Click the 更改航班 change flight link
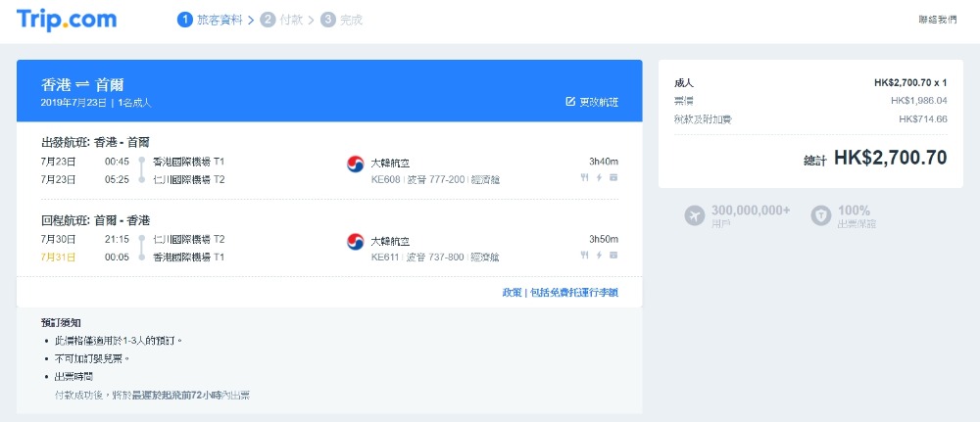980x422 pixels. click(599, 102)
